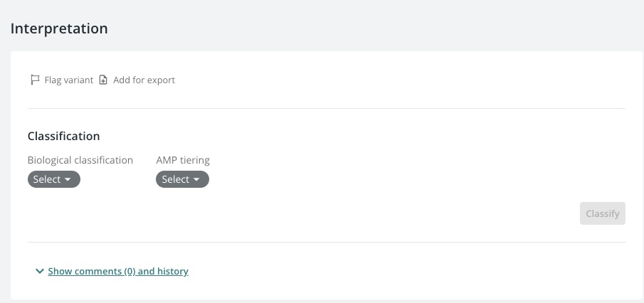Click the caret arrow in the AMP tiering Select
Viewport: 644px width, 303px height.
tap(196, 179)
